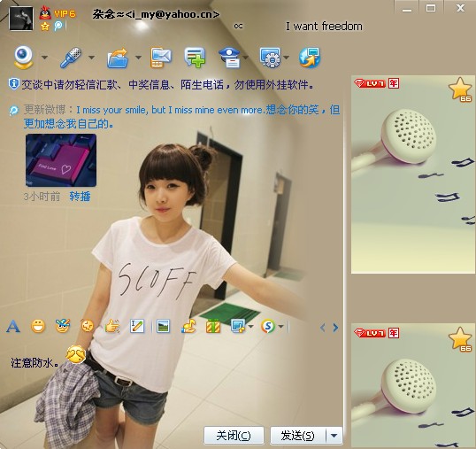Open dropdown next to police cap icon
This screenshot has width=476, height=449.
(246, 57)
